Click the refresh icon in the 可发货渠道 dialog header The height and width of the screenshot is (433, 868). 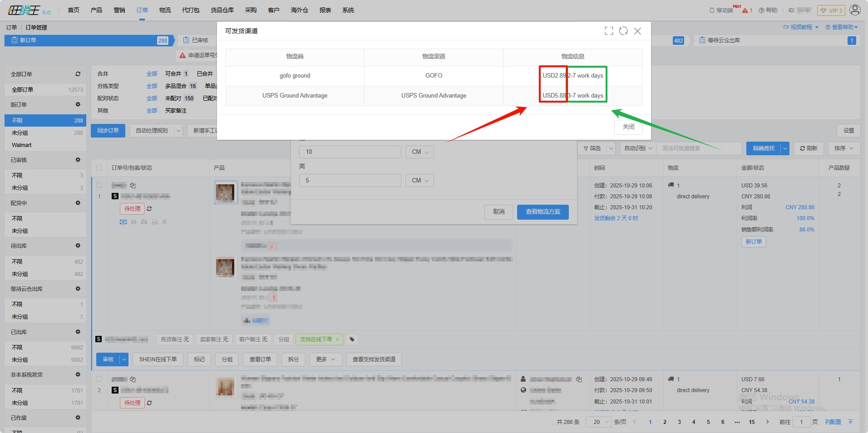[x=623, y=31]
